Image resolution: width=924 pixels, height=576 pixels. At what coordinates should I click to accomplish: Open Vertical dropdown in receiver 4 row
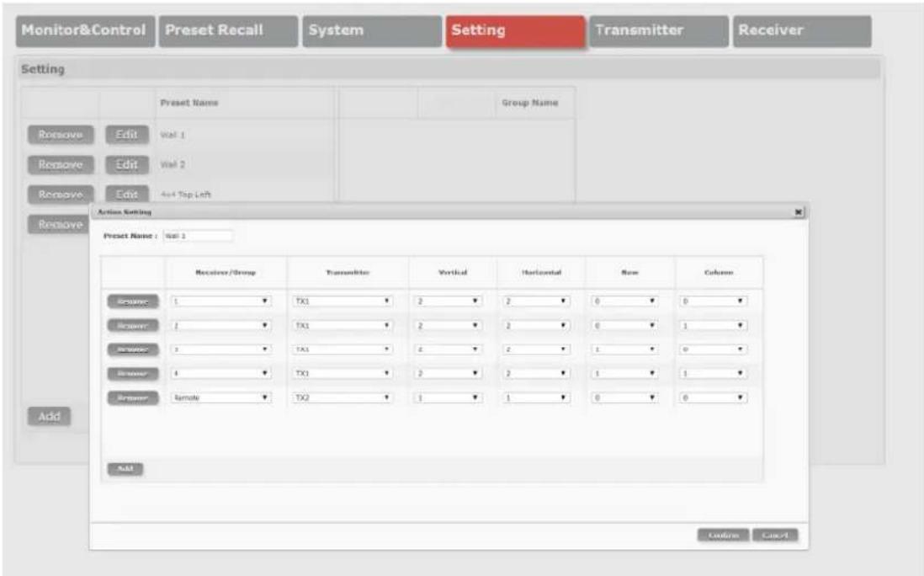449,373
